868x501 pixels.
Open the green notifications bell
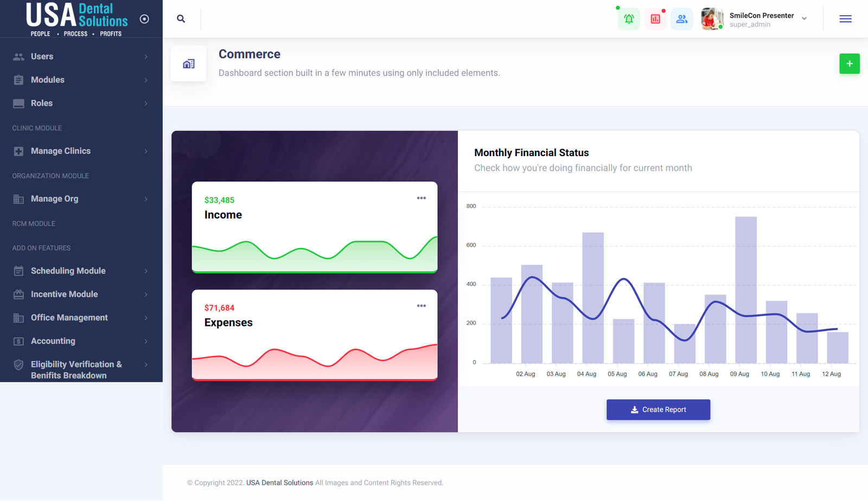(x=629, y=19)
